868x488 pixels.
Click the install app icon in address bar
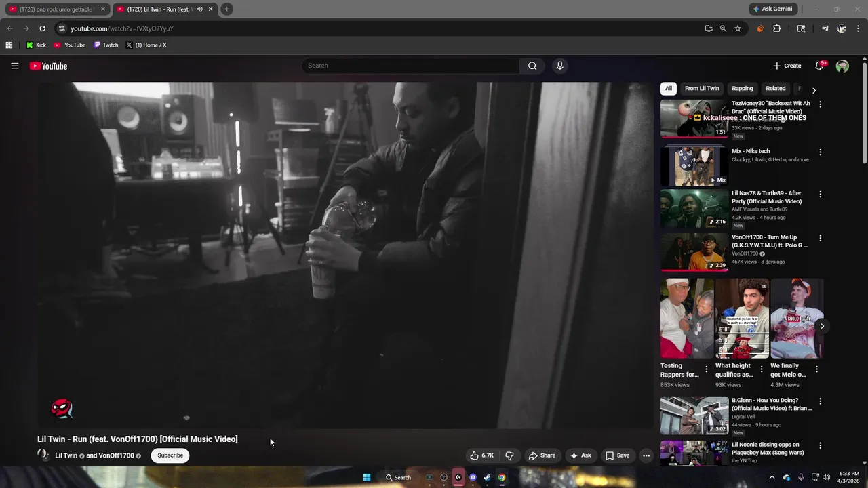coord(709,28)
